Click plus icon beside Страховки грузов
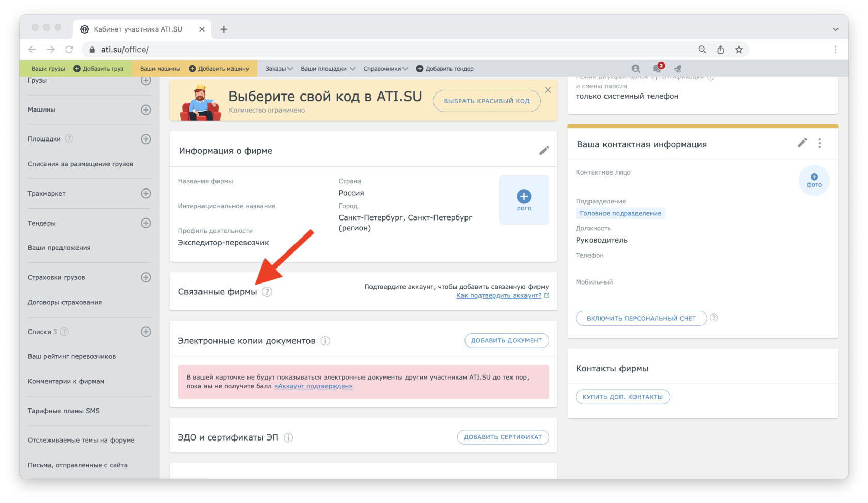868x503 pixels. pyautogui.click(x=146, y=277)
